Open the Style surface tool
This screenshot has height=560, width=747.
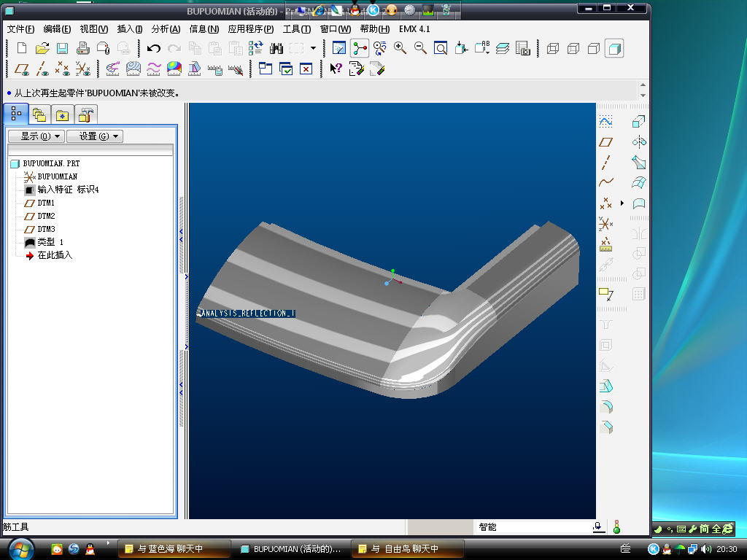point(638,204)
